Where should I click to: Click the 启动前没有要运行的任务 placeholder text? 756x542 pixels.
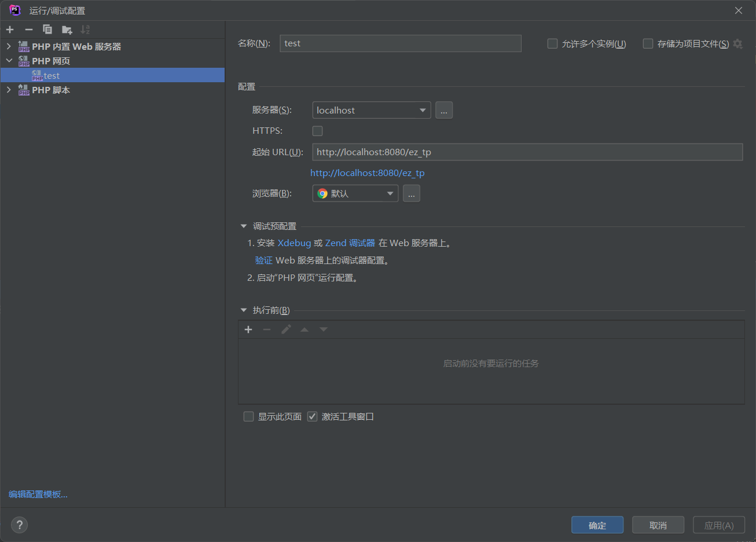pos(491,364)
